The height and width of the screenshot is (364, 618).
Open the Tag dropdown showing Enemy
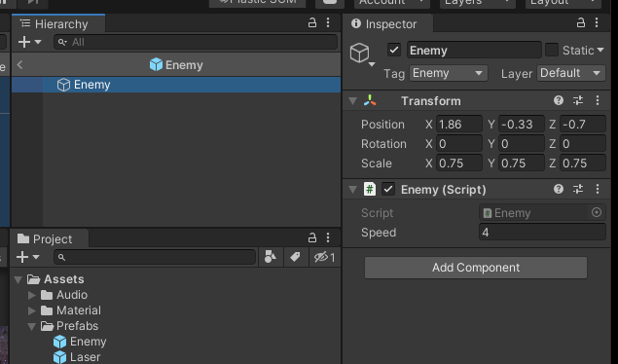click(448, 73)
